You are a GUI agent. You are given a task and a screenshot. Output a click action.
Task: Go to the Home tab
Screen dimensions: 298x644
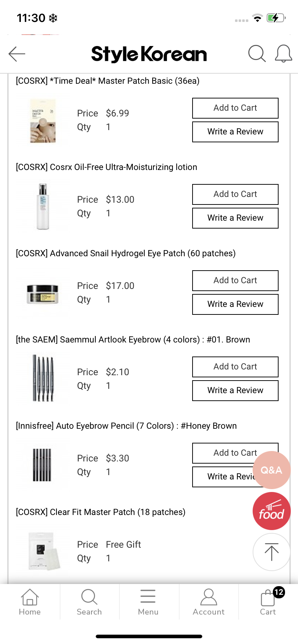pyautogui.click(x=30, y=602)
